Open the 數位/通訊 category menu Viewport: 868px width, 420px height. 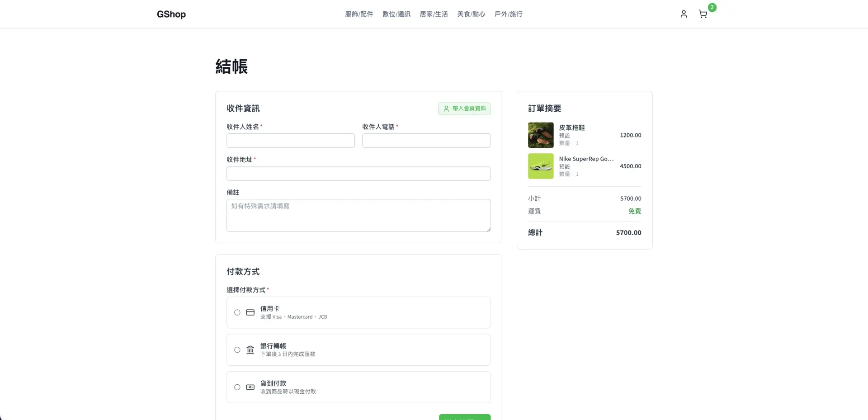[396, 14]
